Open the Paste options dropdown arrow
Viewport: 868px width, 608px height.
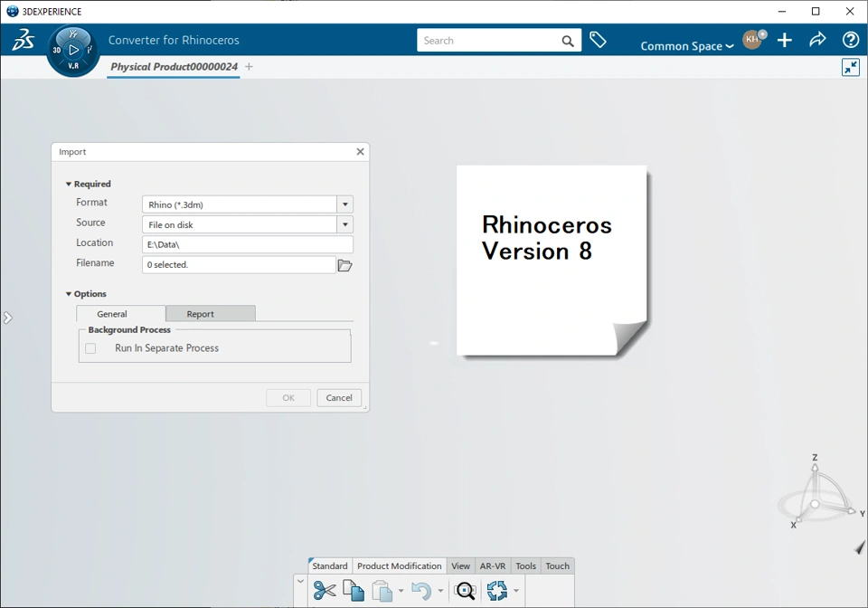click(x=401, y=591)
